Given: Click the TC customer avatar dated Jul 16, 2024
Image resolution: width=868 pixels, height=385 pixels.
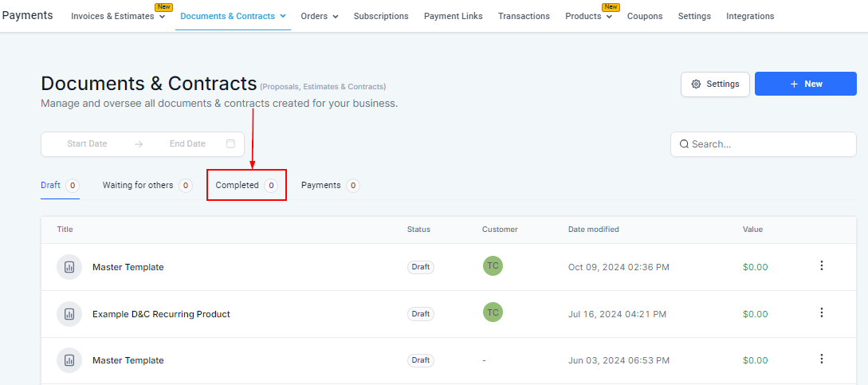Looking at the screenshot, I should (x=493, y=312).
